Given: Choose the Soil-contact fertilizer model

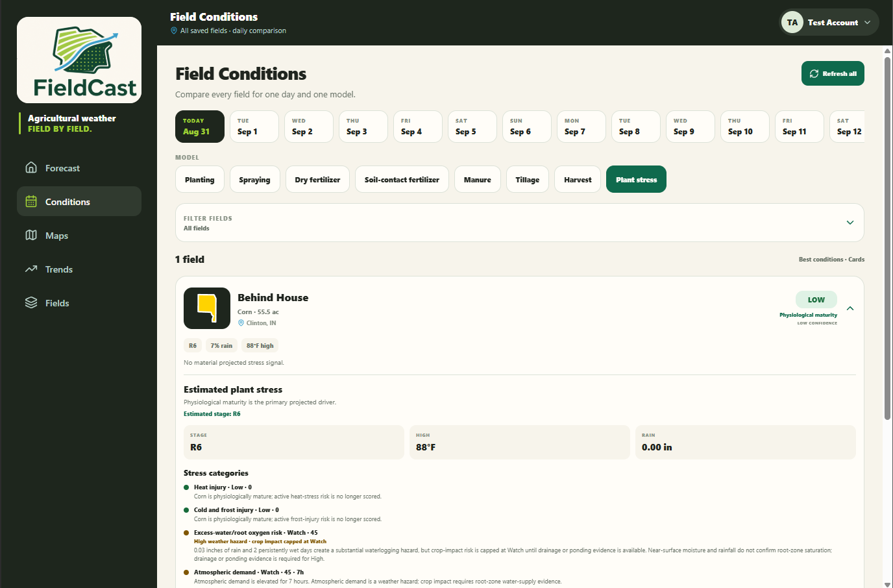Looking at the screenshot, I should [x=402, y=179].
